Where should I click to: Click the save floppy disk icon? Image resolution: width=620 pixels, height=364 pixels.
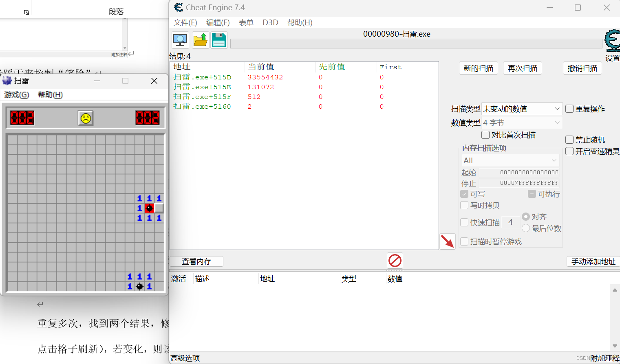click(x=219, y=40)
